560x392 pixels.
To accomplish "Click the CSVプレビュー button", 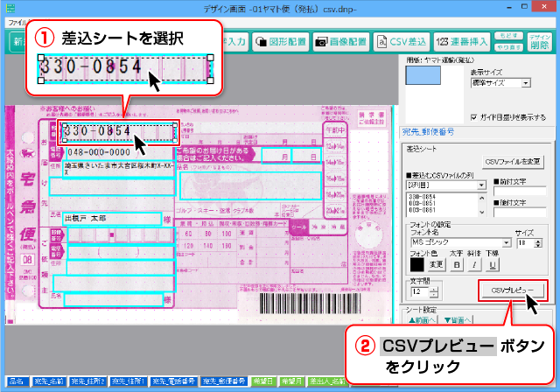I will pyautogui.click(x=513, y=290).
